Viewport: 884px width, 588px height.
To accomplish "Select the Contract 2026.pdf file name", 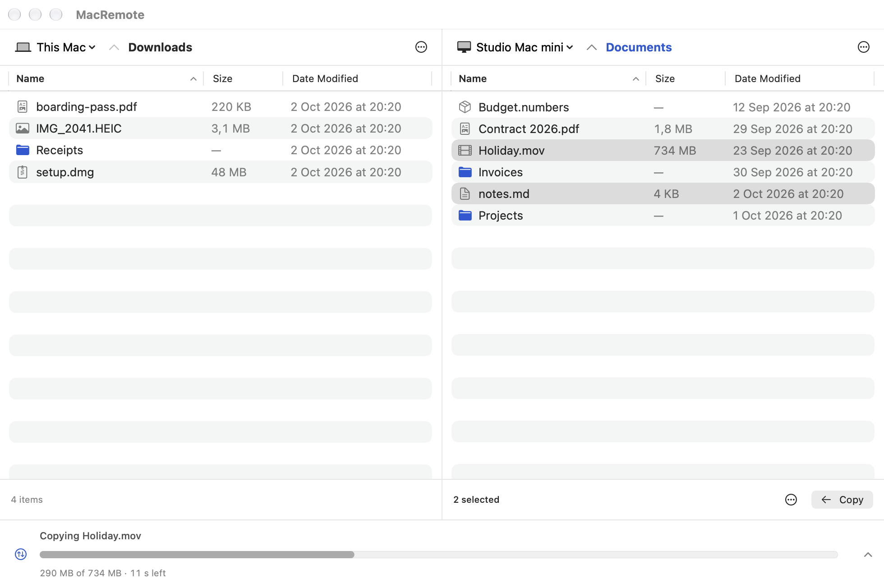I will [x=529, y=129].
